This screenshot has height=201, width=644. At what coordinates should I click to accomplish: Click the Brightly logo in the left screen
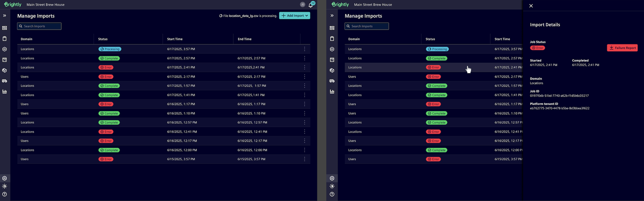coord(13,4)
